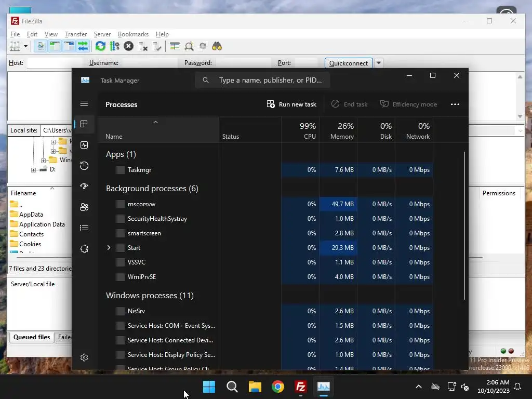
Task: Open Site Manager dropdown arrow in FileZilla
Action: click(25, 46)
